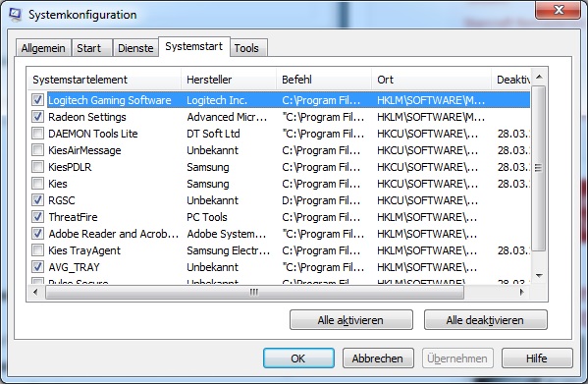Viewport: 588px width, 386px height.
Task: Enable Kies TrayAgent checkbox
Action: [37, 250]
